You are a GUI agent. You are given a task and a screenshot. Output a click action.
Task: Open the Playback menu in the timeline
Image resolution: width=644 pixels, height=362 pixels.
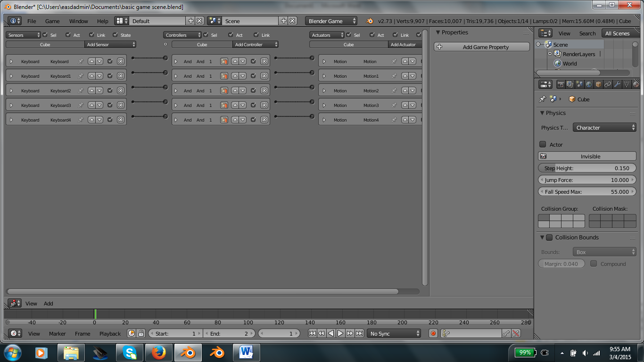110,333
